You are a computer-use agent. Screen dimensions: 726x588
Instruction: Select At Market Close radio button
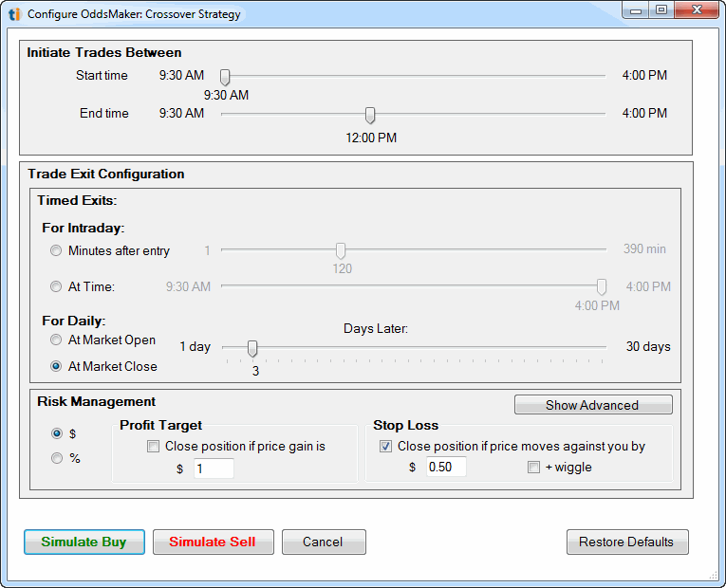coord(57,366)
